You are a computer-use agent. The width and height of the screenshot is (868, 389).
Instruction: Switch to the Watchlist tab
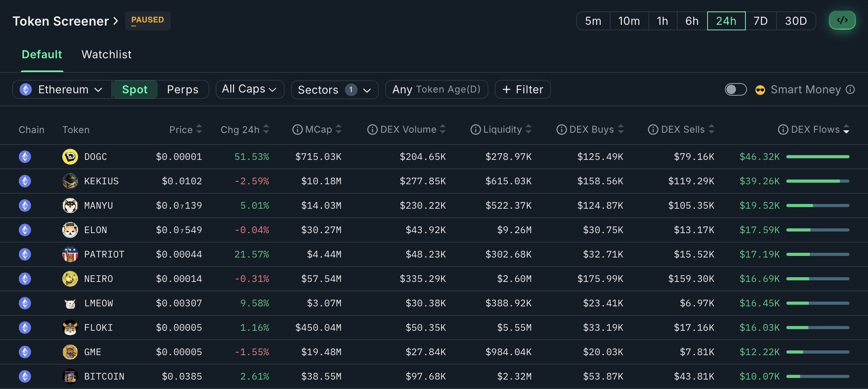pyautogui.click(x=106, y=55)
